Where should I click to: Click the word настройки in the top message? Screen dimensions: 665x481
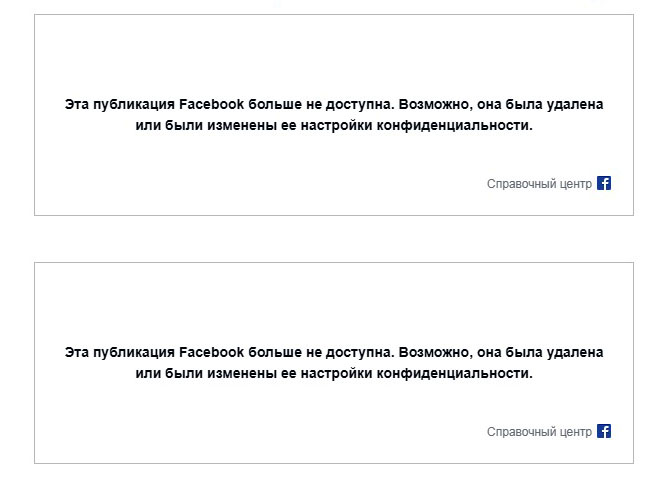[x=355, y=126]
